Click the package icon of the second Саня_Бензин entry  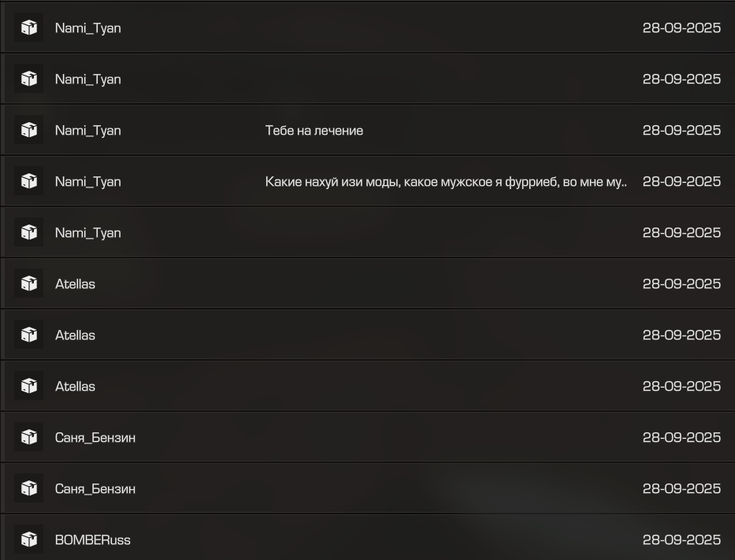point(28,488)
